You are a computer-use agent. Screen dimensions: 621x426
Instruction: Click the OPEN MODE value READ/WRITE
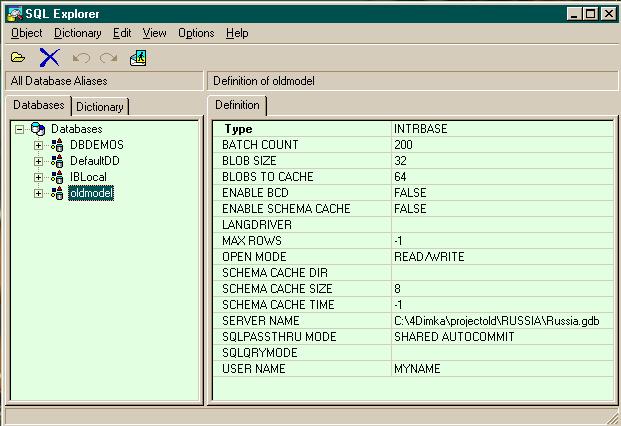pos(429,257)
